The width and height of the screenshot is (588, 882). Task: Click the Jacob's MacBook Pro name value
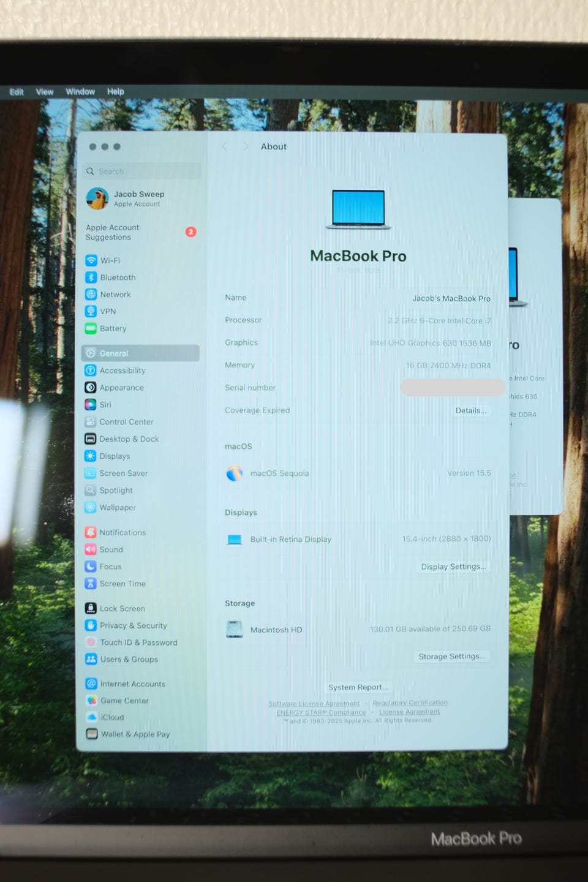click(x=451, y=299)
